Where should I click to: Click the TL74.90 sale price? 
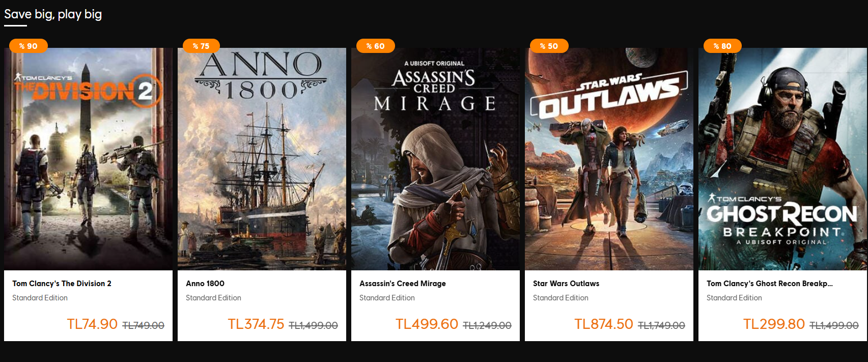click(92, 324)
